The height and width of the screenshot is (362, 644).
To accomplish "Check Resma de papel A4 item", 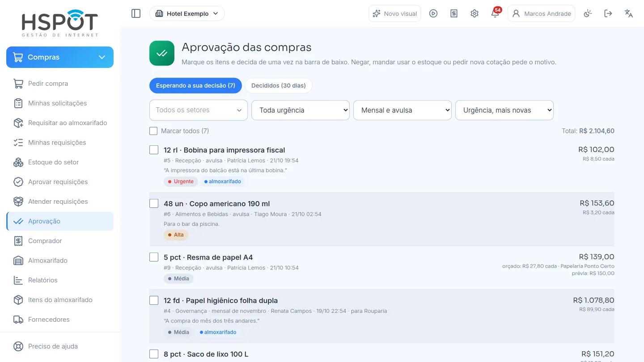I will [154, 257].
